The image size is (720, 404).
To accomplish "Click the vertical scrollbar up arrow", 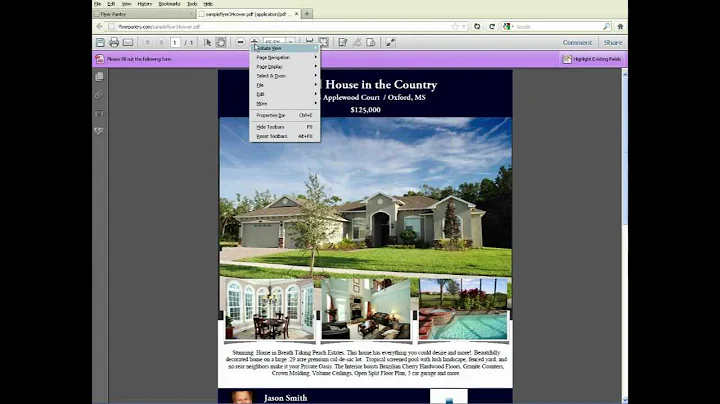I will pos(624,74).
